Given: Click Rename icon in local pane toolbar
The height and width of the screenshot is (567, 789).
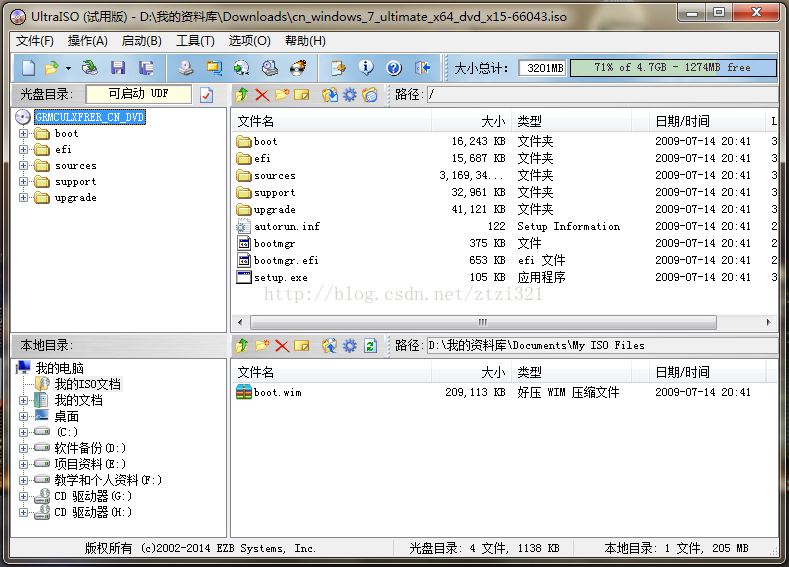Looking at the screenshot, I should pos(301,346).
